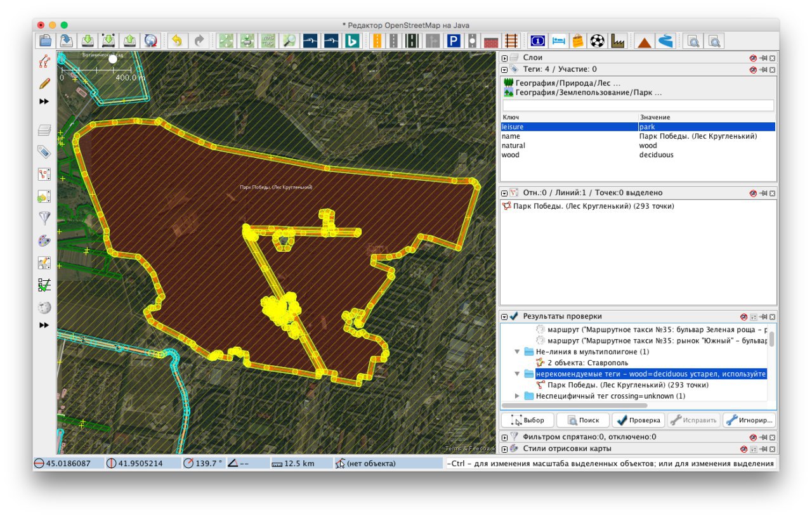The height and width of the screenshot is (518, 812).
Task: Click the Поиск button
Action: click(583, 420)
